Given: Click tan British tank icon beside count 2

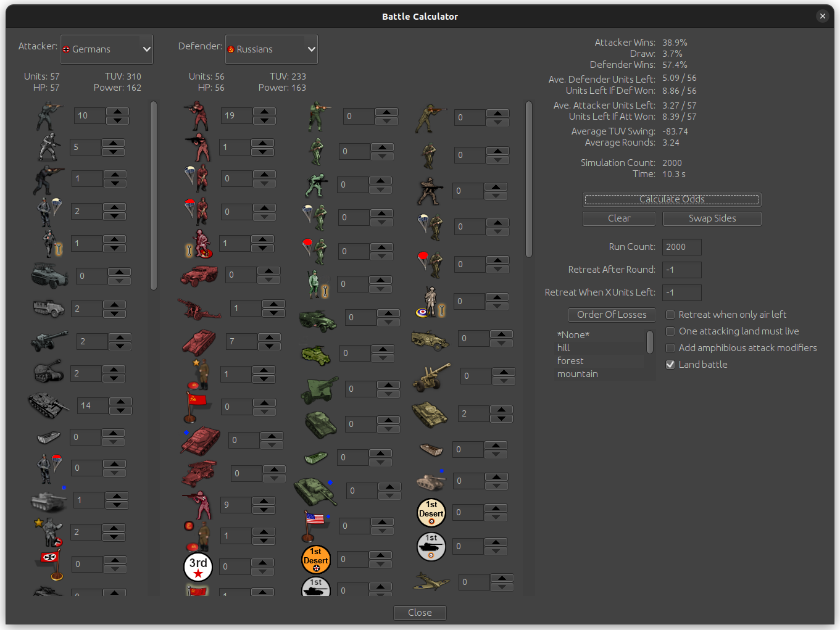Looking at the screenshot, I should coord(430,414).
